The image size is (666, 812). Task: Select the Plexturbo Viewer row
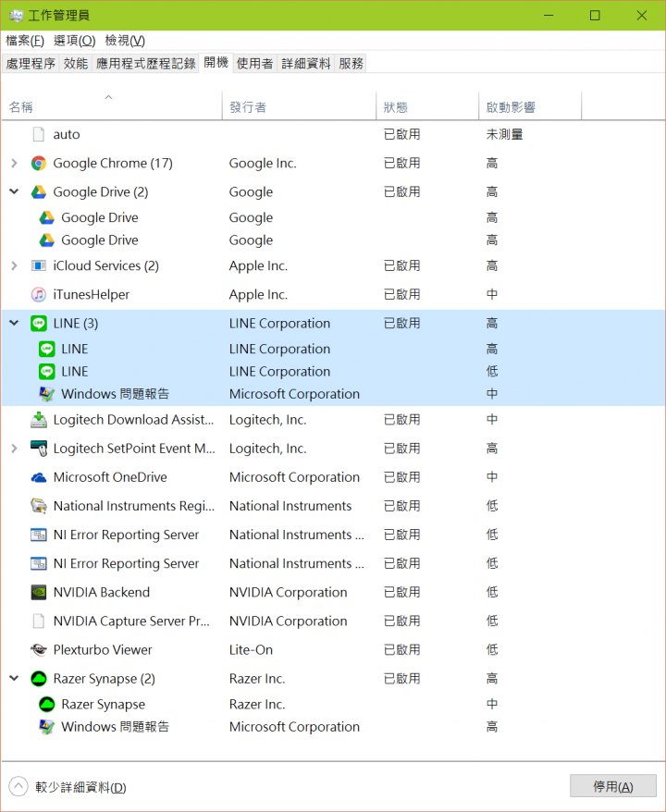(333, 650)
